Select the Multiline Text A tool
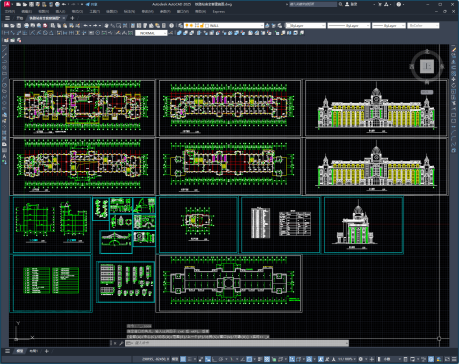Screen dimensions: 459x364 tap(4, 156)
